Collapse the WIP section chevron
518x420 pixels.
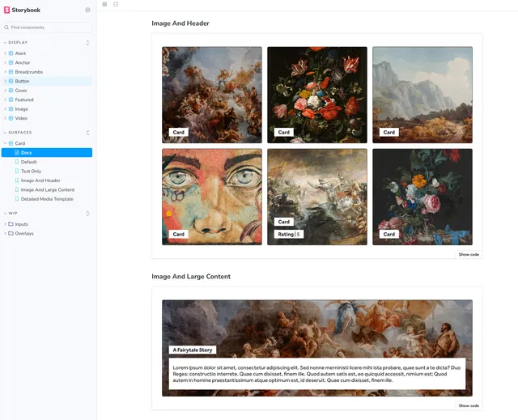pyautogui.click(x=6, y=214)
